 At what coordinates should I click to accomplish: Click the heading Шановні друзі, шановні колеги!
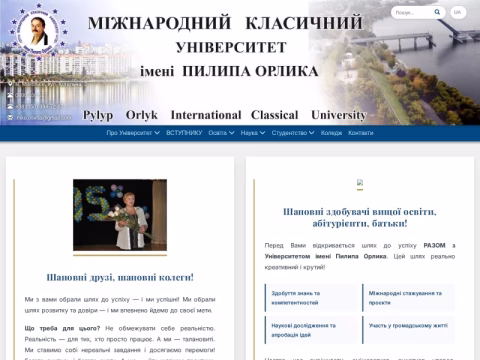point(120,277)
